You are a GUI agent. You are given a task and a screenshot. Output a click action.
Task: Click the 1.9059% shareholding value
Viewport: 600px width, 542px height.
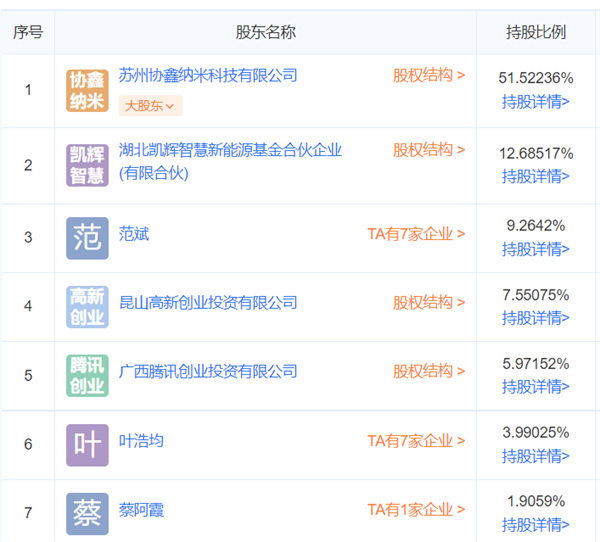click(536, 501)
